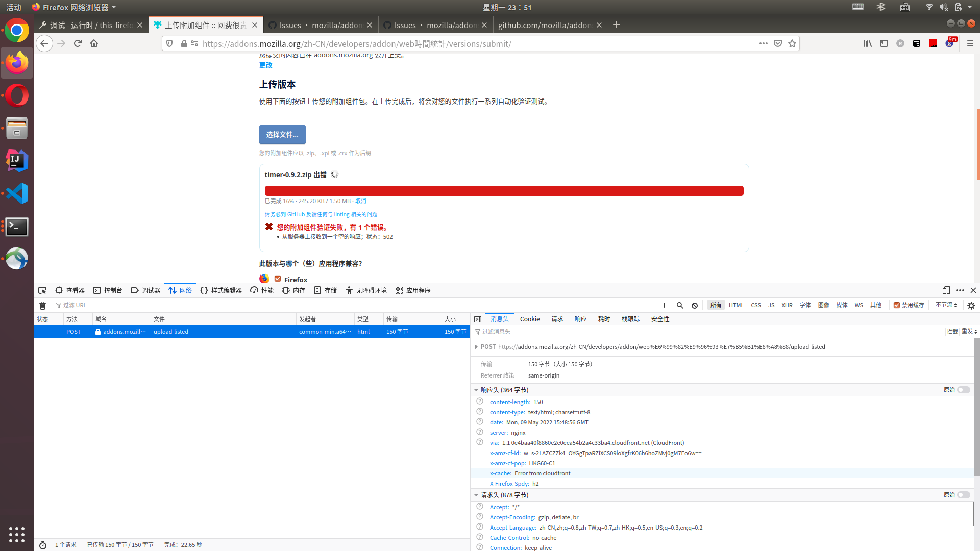Collapse the response headers section
The image size is (980, 551).
pyautogui.click(x=476, y=390)
